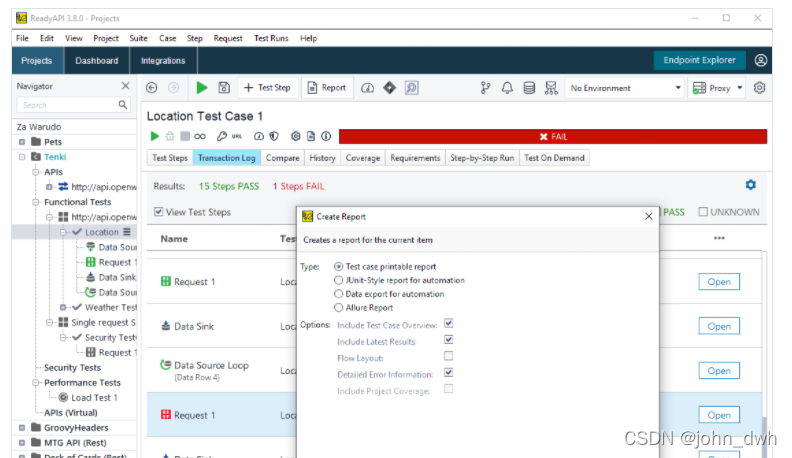The height and width of the screenshot is (458, 792).
Task: Open the monitoring gauge icon in toolbar
Action: coord(367,88)
